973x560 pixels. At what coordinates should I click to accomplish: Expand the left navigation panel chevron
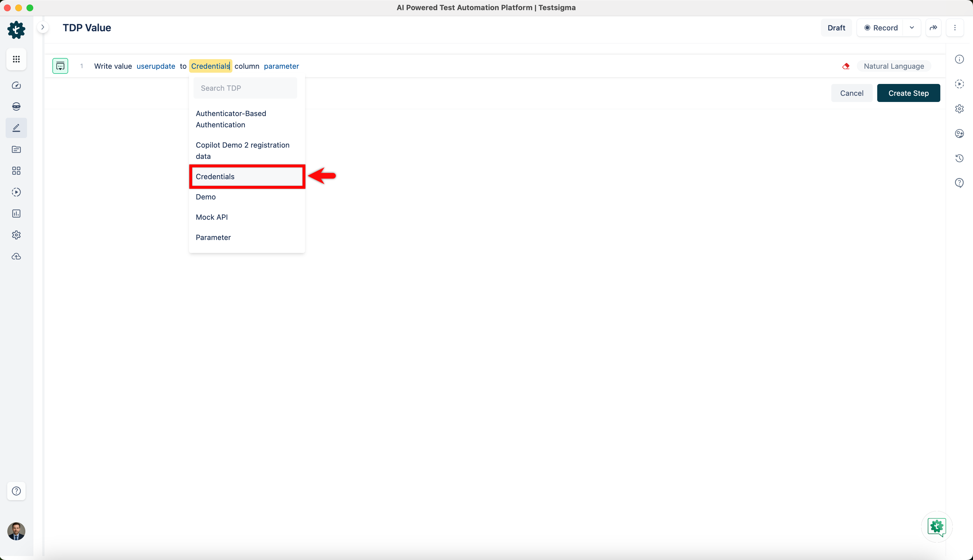(x=43, y=27)
